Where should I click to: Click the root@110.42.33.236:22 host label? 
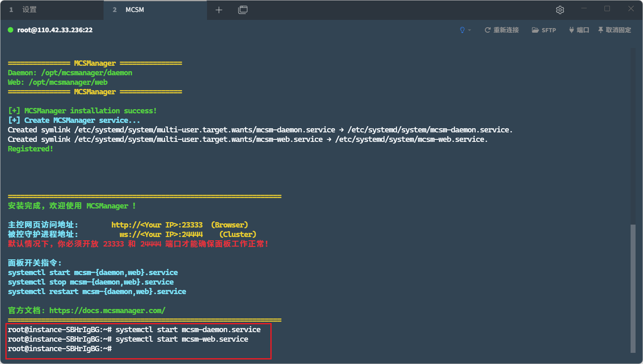tap(55, 30)
